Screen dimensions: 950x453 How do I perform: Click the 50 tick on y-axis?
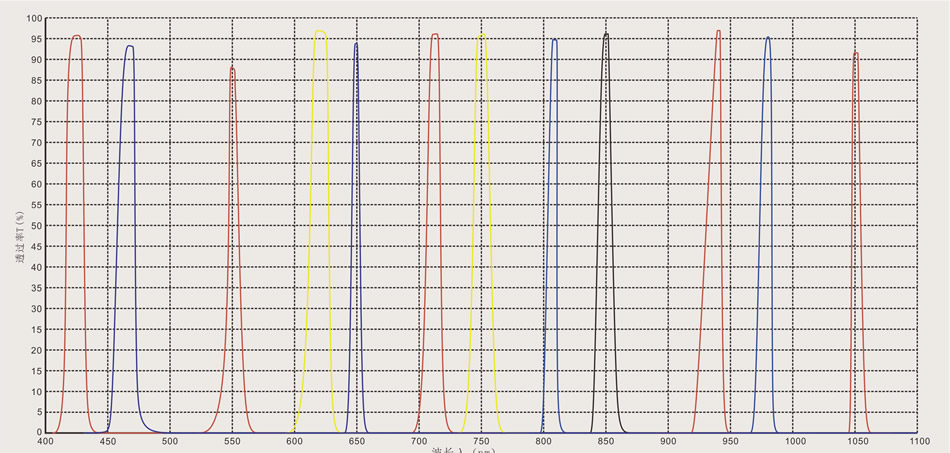tap(36, 226)
